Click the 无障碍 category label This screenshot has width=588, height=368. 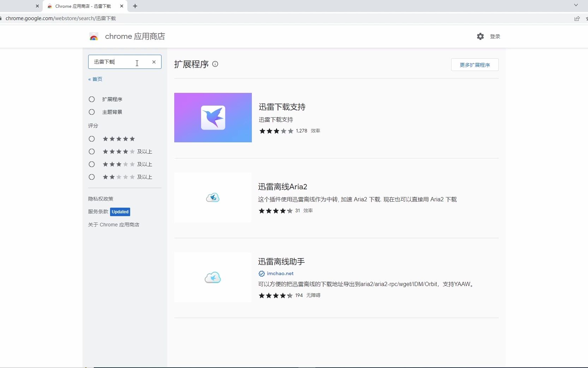pyautogui.click(x=313, y=296)
